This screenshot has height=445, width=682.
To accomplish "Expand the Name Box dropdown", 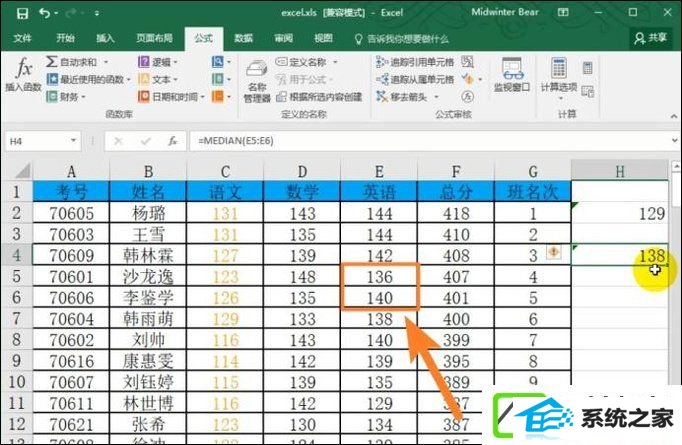I will 74,141.
